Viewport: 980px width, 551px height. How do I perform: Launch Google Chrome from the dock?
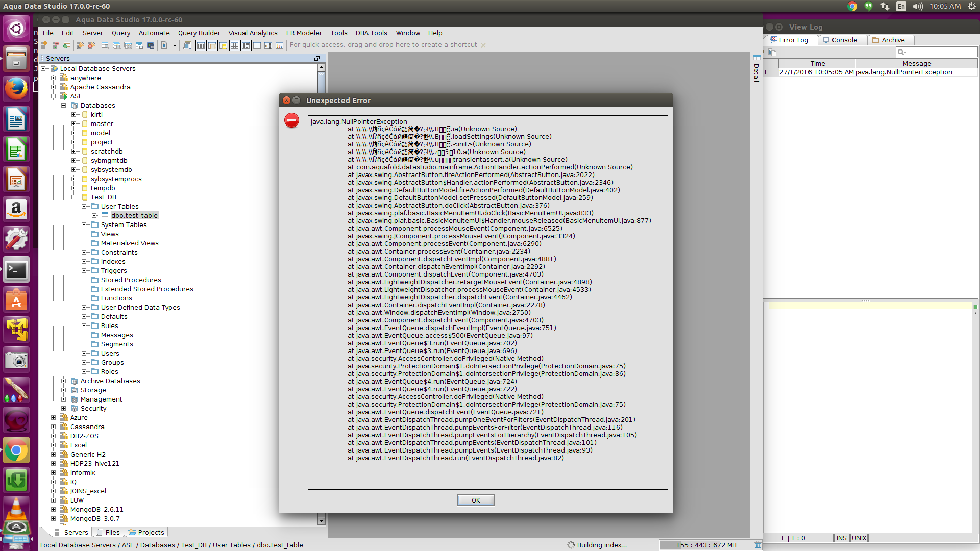pos(16,450)
